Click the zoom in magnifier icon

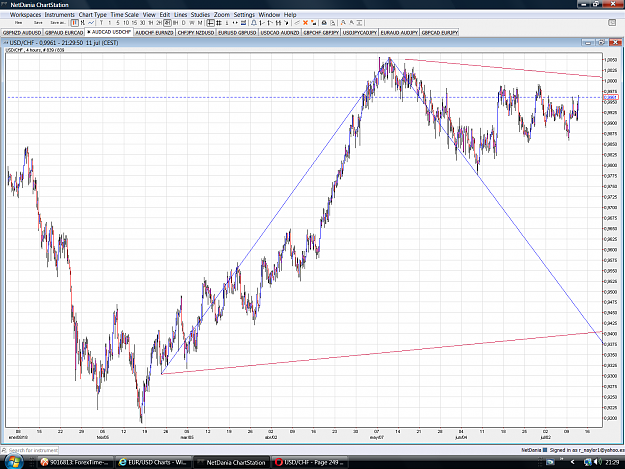(x=343, y=23)
